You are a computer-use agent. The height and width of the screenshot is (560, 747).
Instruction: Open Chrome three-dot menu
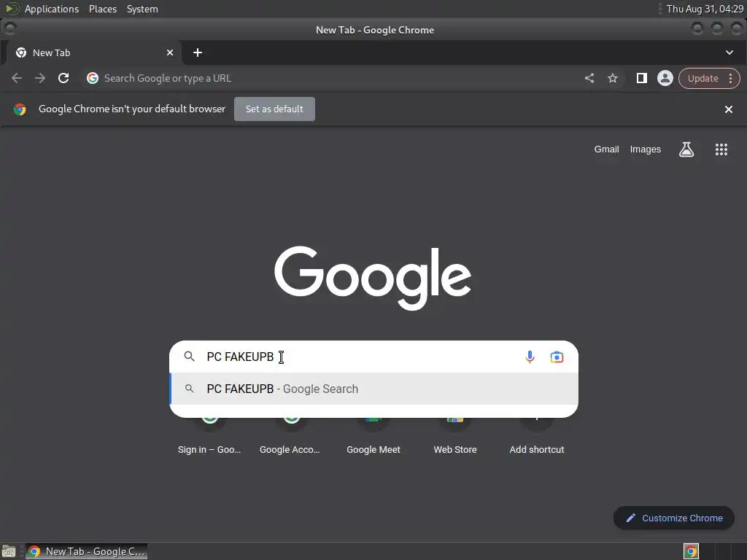[730, 78]
